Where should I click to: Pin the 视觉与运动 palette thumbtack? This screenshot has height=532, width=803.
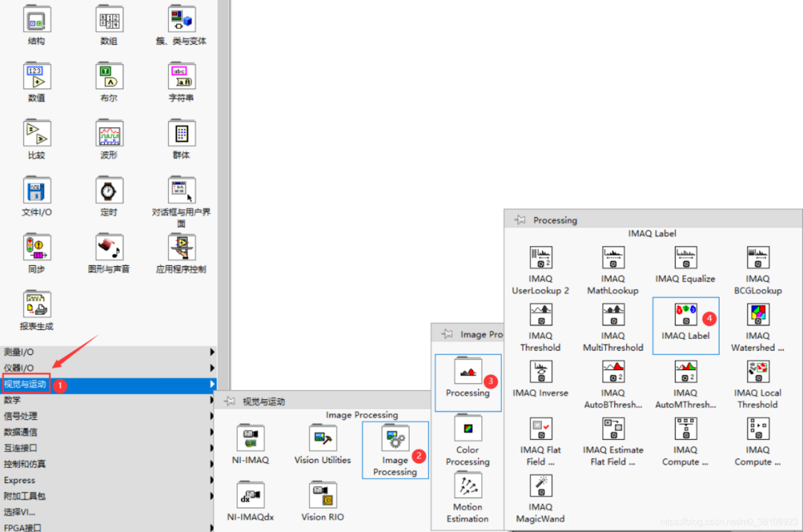pos(230,401)
